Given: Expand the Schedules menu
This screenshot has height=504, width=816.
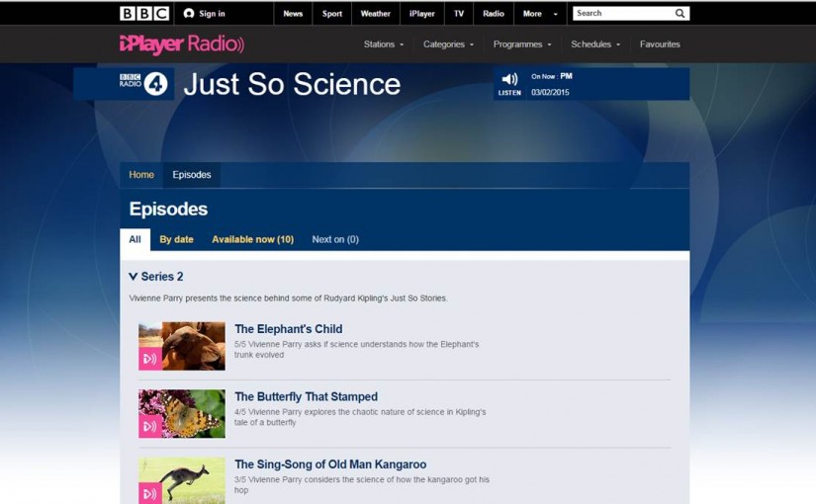Looking at the screenshot, I should (595, 44).
